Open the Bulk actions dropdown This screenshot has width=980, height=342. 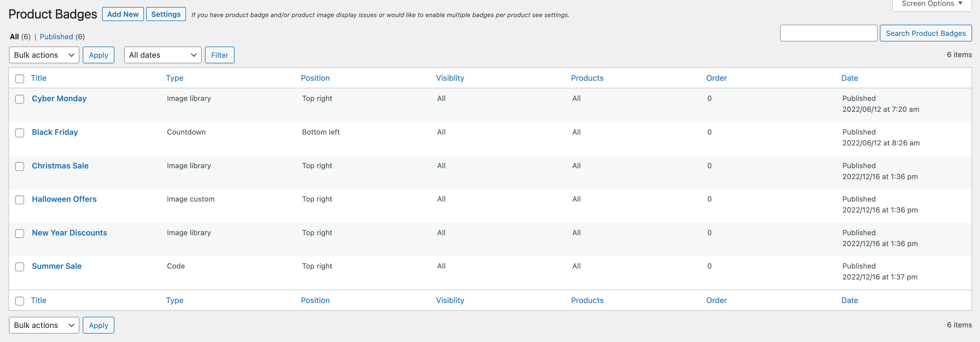point(43,55)
